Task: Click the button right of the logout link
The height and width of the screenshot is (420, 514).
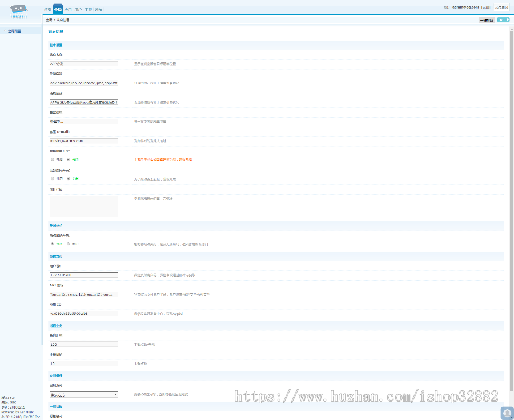Action: (x=501, y=7)
